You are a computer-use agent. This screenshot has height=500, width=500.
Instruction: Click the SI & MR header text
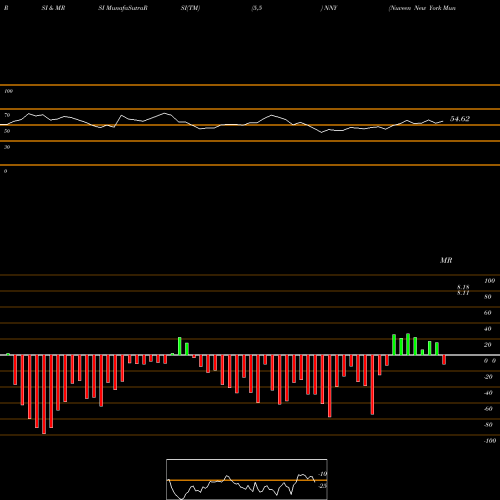click(53, 8)
